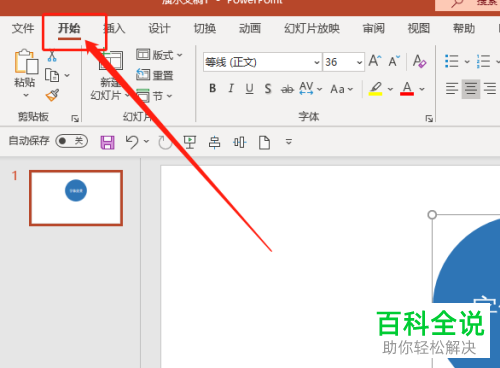Open the 剪贴板 clipboard dialog launcher
This screenshot has width=500, height=368.
(x=75, y=118)
